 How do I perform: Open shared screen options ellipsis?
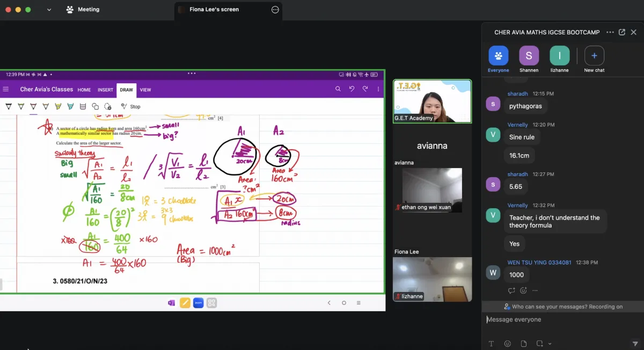(x=275, y=10)
